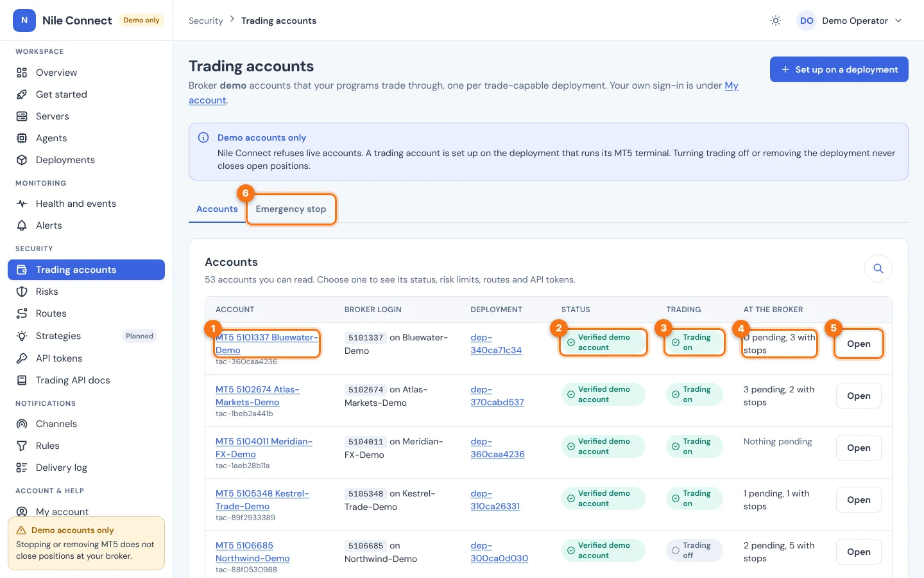The image size is (924, 578).
Task: Open deployment link dep-370cabd537
Action: pos(497,396)
